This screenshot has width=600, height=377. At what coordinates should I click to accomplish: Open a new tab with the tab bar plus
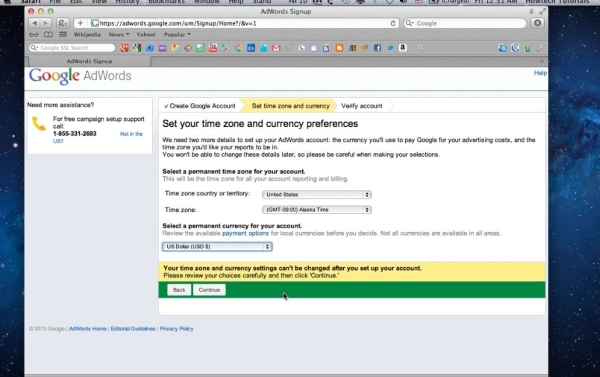point(541,61)
